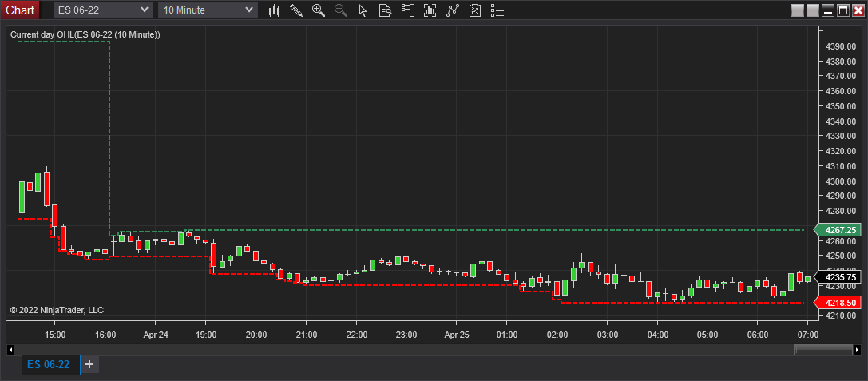
Task: Click the horizontal scrollbar left arrow
Action: [10, 349]
